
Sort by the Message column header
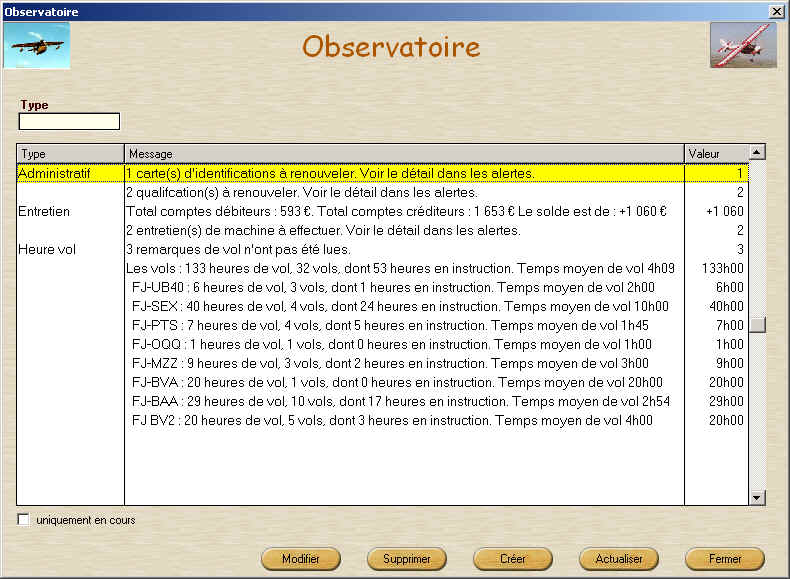[405, 154]
